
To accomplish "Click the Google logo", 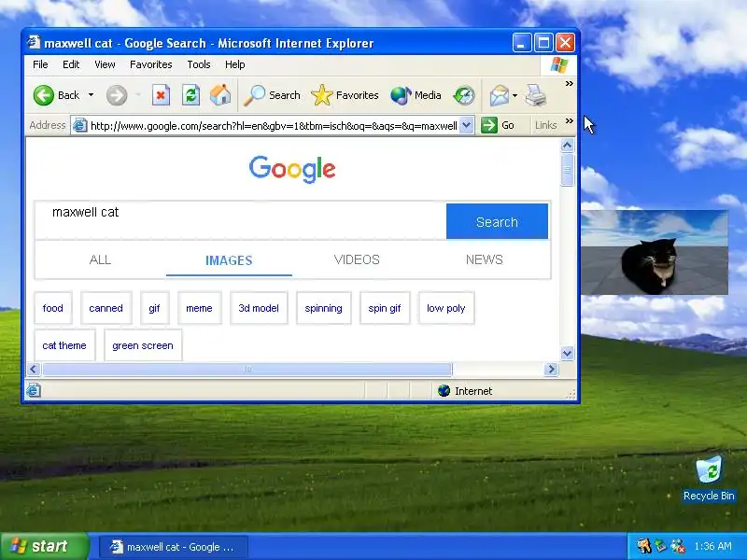I will point(292,169).
